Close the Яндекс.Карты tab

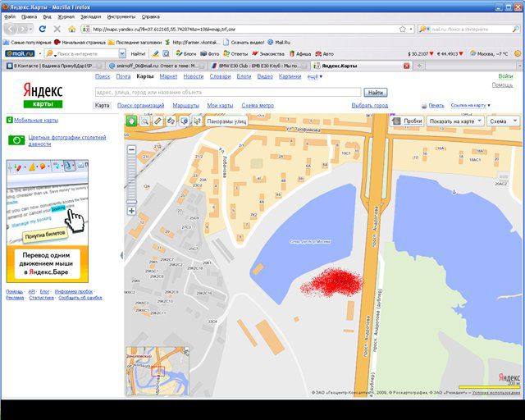pos(407,66)
